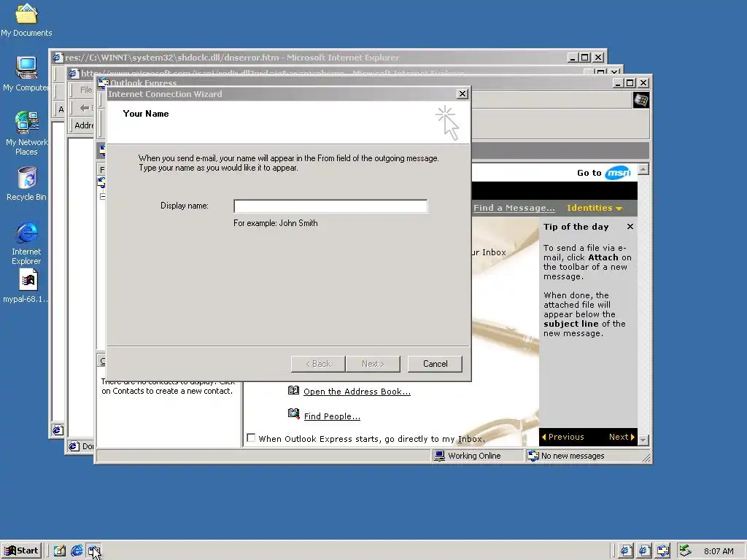Select My Network Places desktop icon

[x=26, y=133]
